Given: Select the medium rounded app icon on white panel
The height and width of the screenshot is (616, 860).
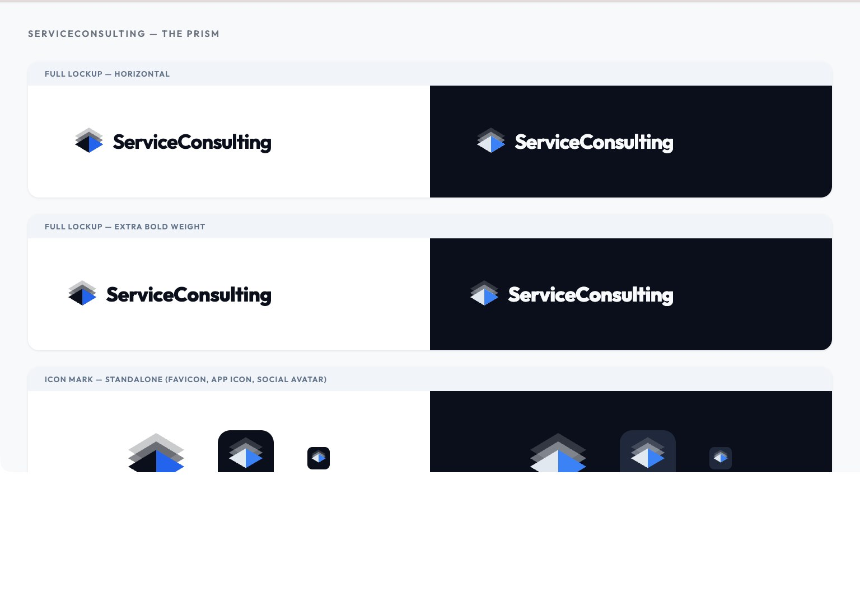Looking at the screenshot, I should click(246, 452).
